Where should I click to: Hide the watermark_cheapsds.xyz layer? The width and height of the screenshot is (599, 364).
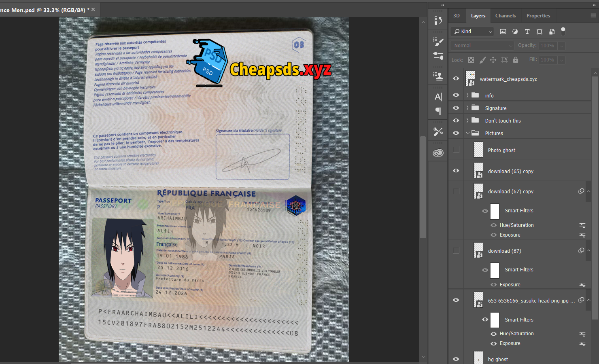(456, 78)
